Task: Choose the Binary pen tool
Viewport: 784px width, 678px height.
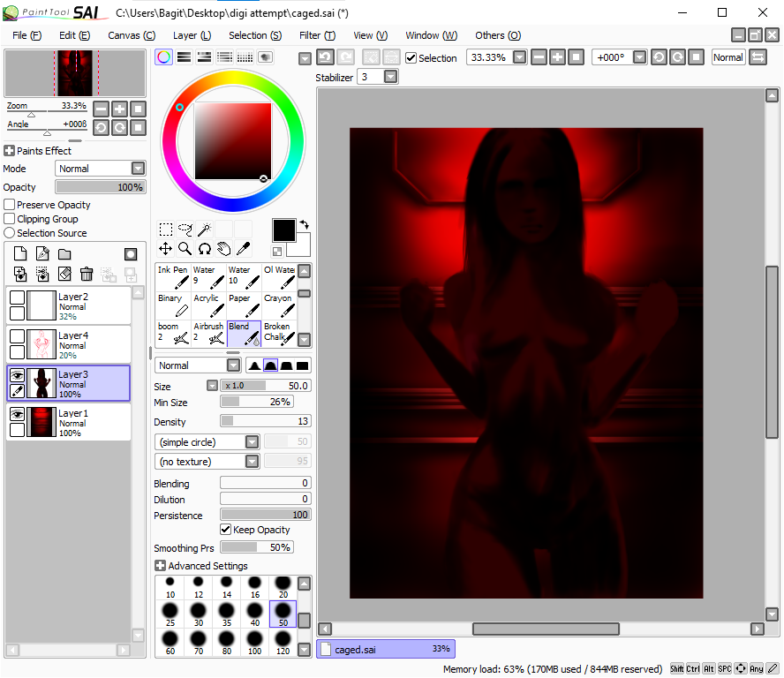Action: click(x=173, y=305)
